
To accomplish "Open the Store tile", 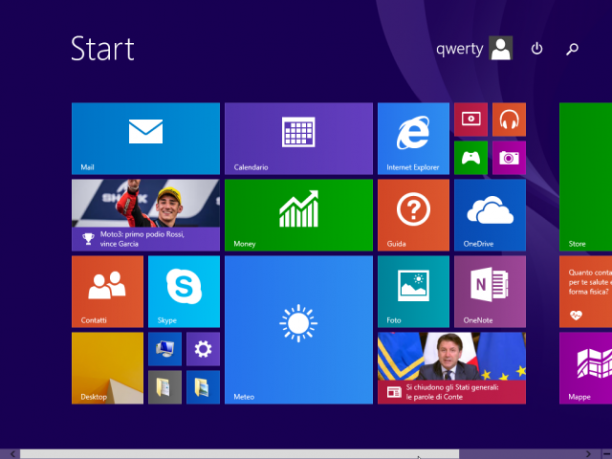I will tap(585, 177).
